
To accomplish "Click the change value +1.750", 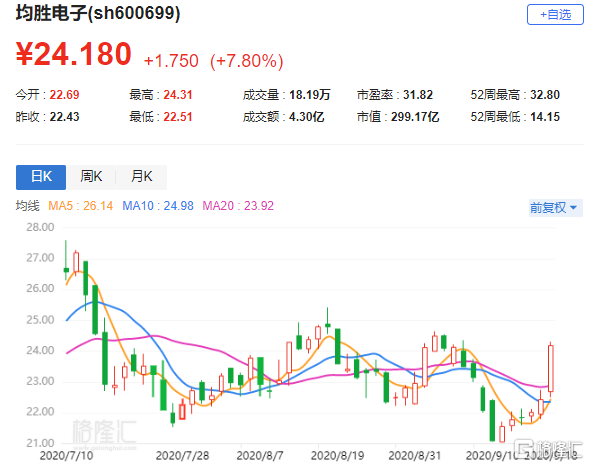I will click(x=171, y=61).
